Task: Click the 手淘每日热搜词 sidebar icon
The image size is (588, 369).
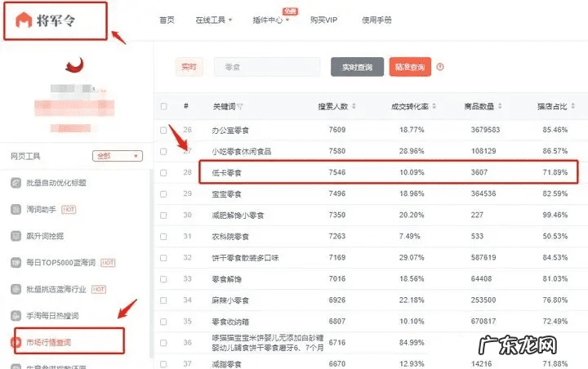Action: click(x=16, y=316)
